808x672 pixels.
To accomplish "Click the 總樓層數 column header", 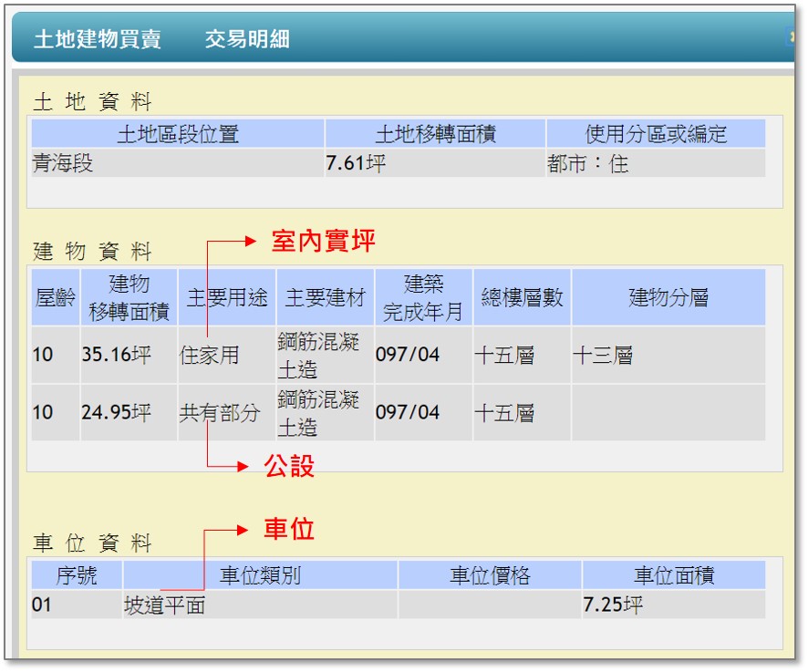I will click(x=522, y=297).
